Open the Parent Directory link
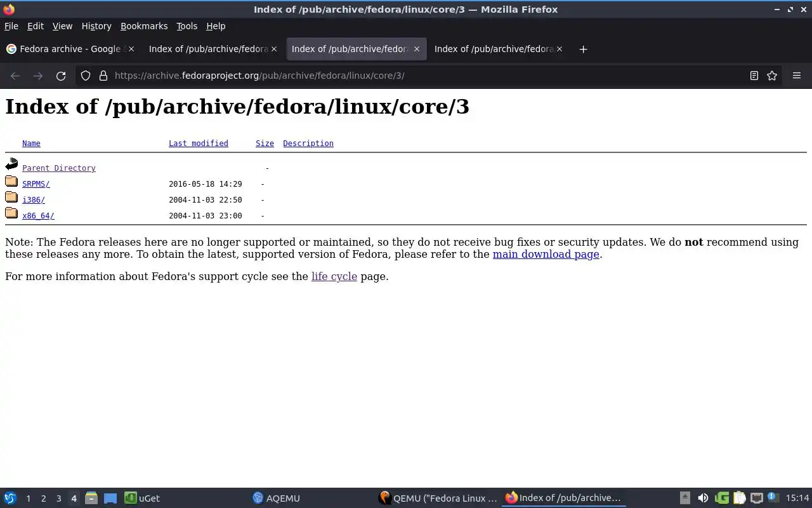Screen dimensions: 812x508 point(59,168)
